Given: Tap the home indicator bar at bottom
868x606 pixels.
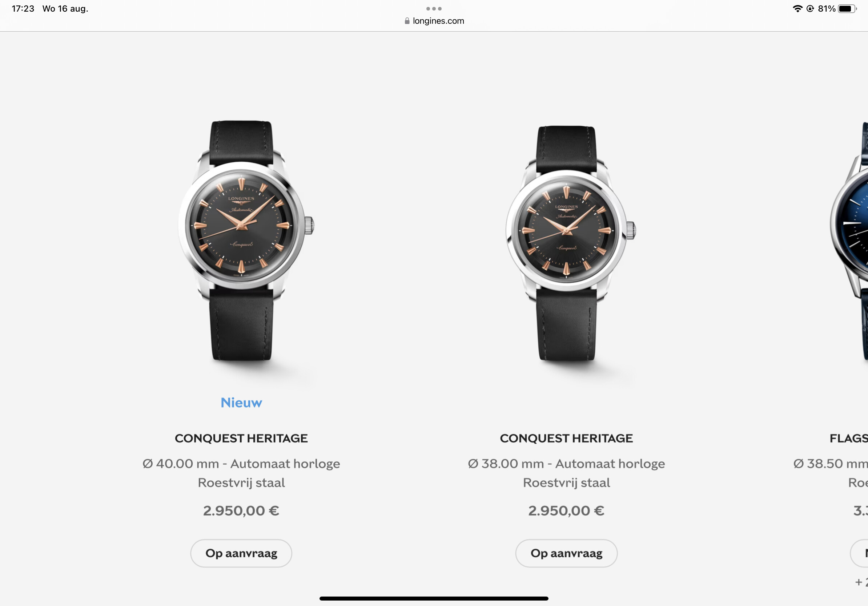Looking at the screenshot, I should 434,598.
